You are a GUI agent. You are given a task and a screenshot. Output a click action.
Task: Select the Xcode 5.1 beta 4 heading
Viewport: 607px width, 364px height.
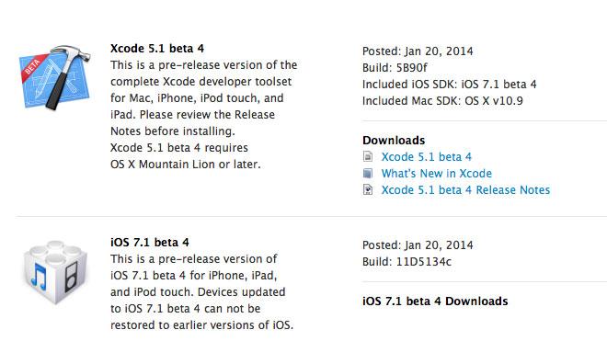(157, 49)
